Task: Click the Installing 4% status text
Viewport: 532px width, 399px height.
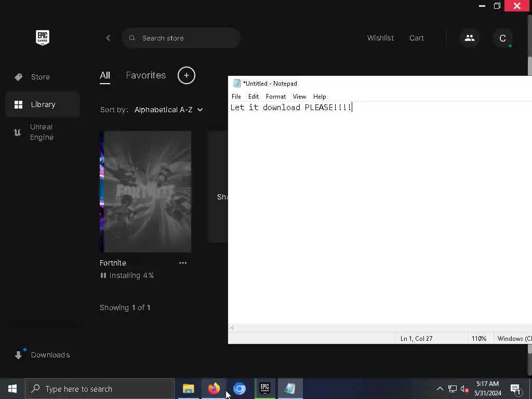Action: tap(131, 275)
